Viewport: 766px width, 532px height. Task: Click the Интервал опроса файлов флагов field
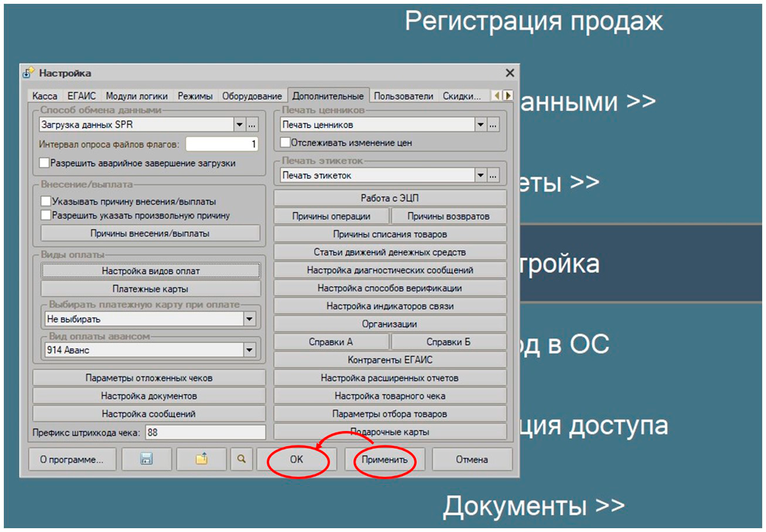pyautogui.click(x=221, y=144)
